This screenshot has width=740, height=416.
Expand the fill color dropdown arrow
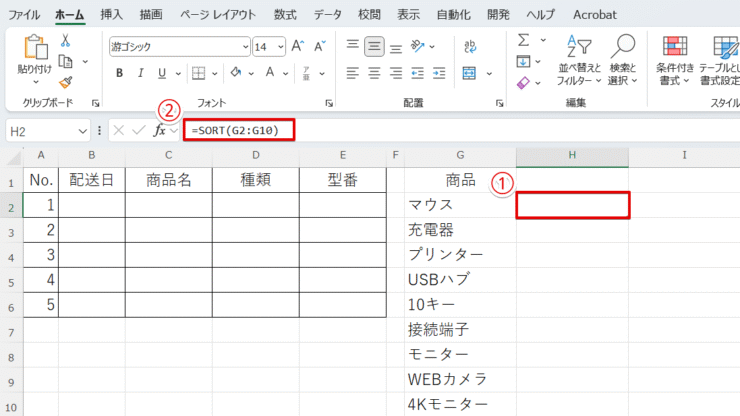[x=251, y=74]
